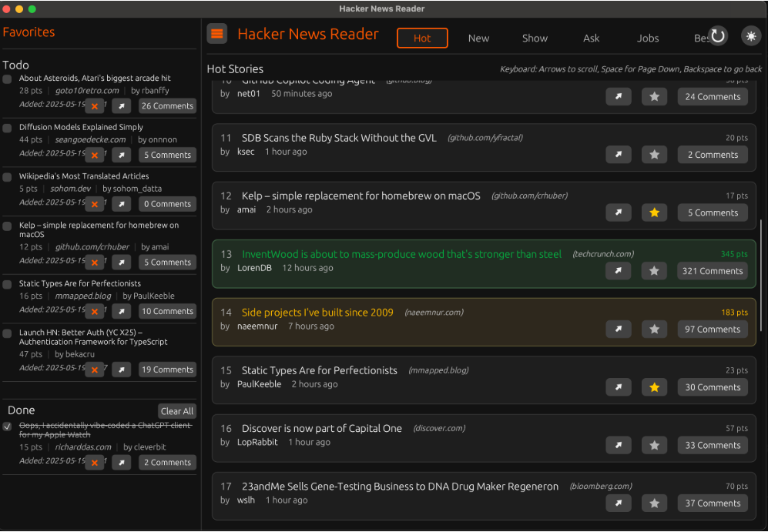The image size is (768, 532).
Task: Open external link for Side projects story
Action: tap(619, 330)
